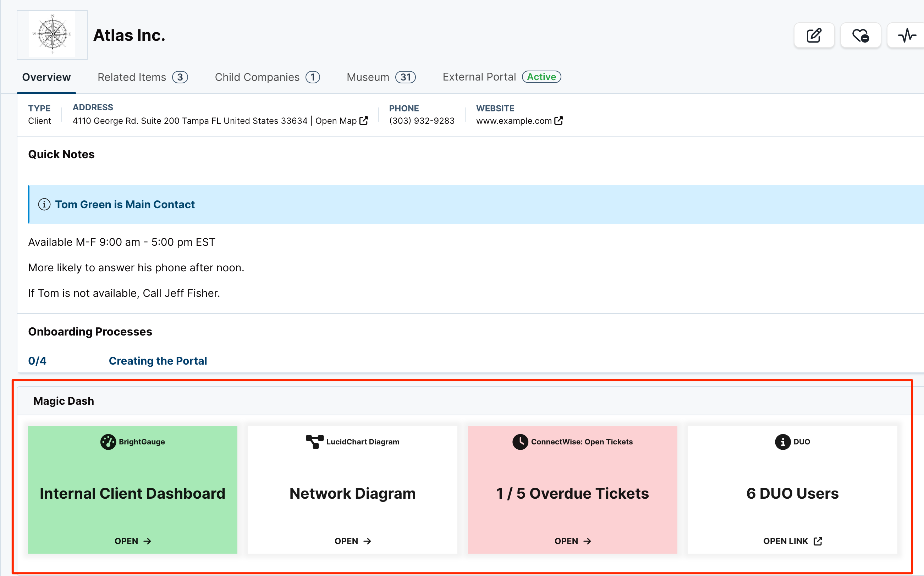Screen dimensions: 924x576
Task: Click the BrightGauge gauge icon on Magic Dash
Action: tap(108, 442)
